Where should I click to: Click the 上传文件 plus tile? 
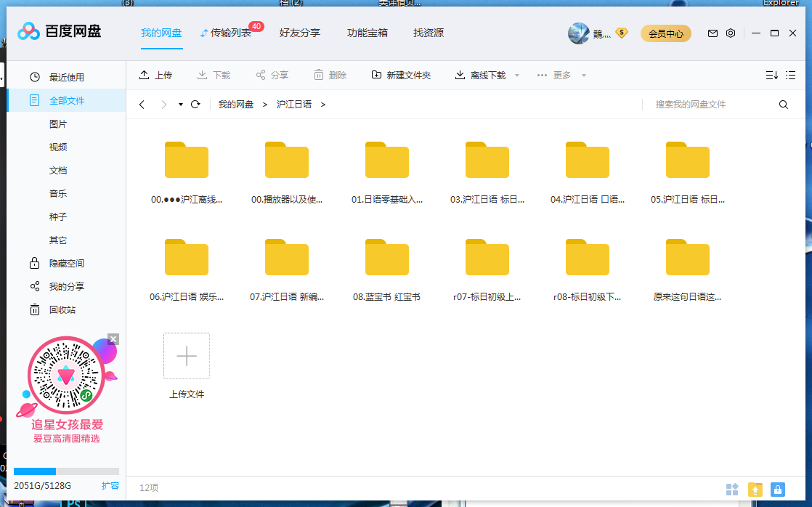[187, 356]
